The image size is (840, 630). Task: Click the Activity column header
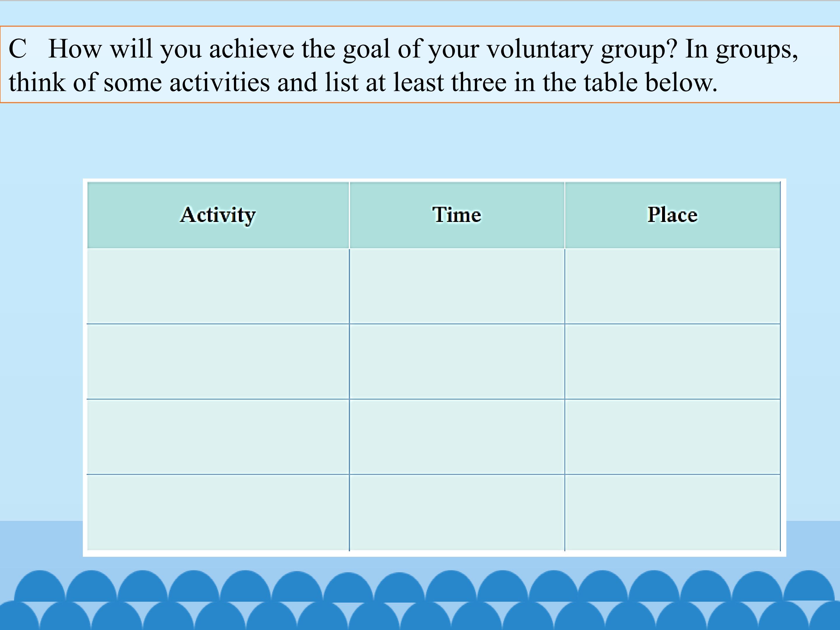coord(218,215)
